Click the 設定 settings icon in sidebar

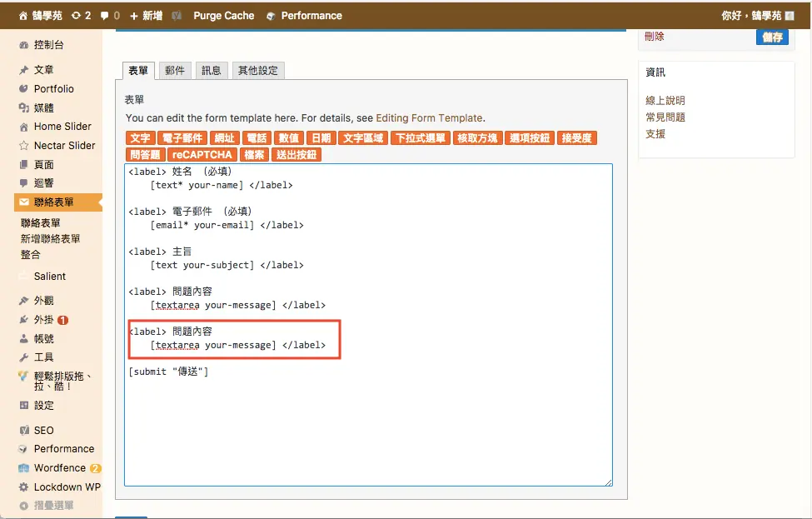click(24, 406)
